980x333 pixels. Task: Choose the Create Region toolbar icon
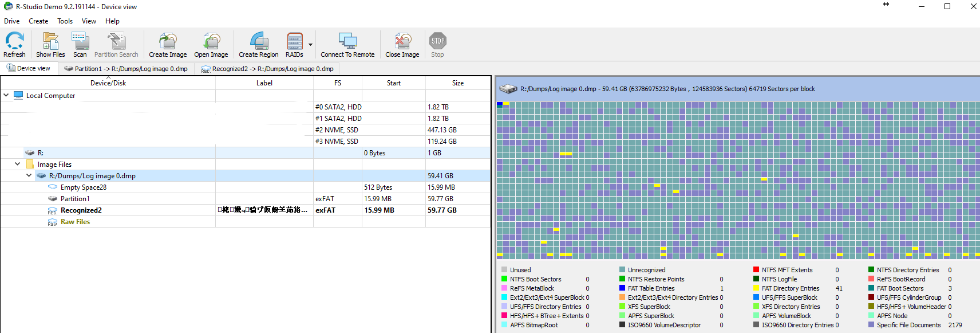click(258, 44)
